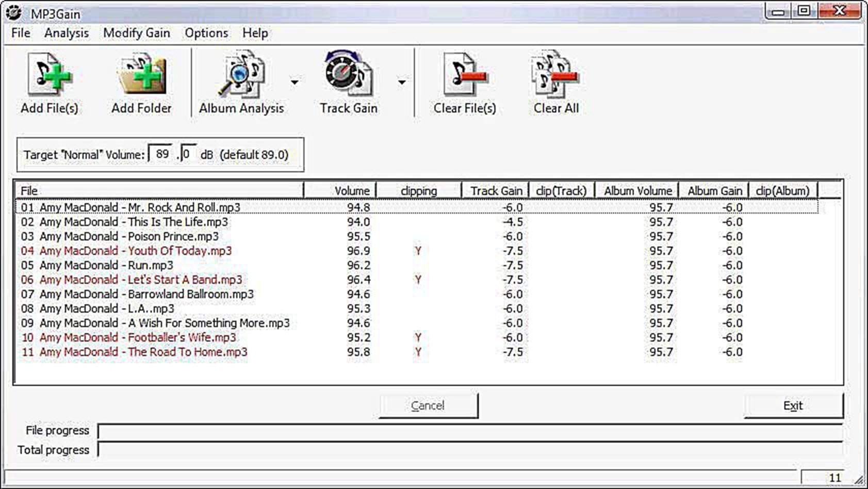
Task: Select A Wish For Something More.mp3 row
Action: click(417, 323)
